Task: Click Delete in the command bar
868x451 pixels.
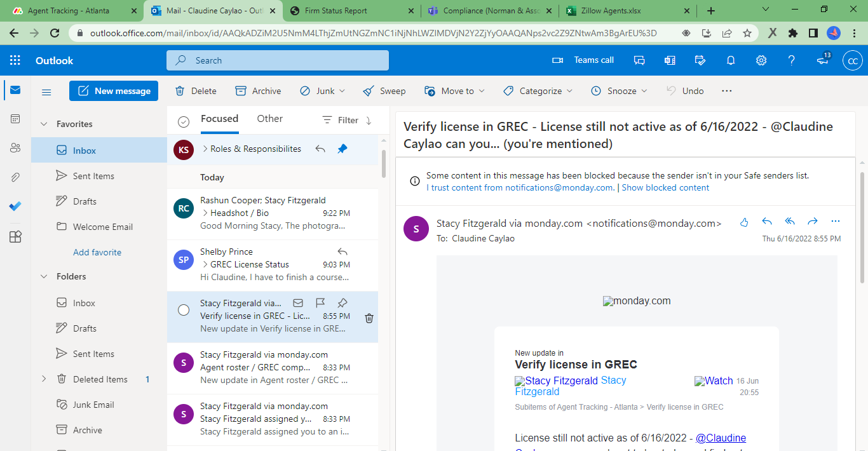Action: click(196, 91)
